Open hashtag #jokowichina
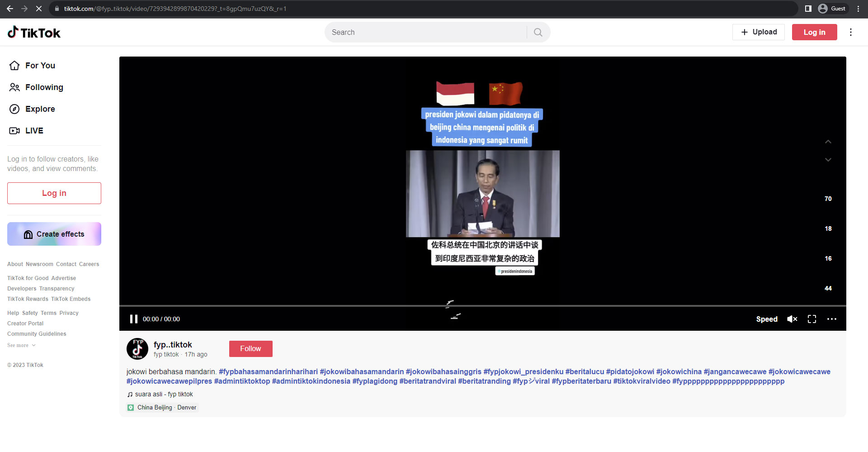Viewport: 868px width, 452px height. pos(679,371)
